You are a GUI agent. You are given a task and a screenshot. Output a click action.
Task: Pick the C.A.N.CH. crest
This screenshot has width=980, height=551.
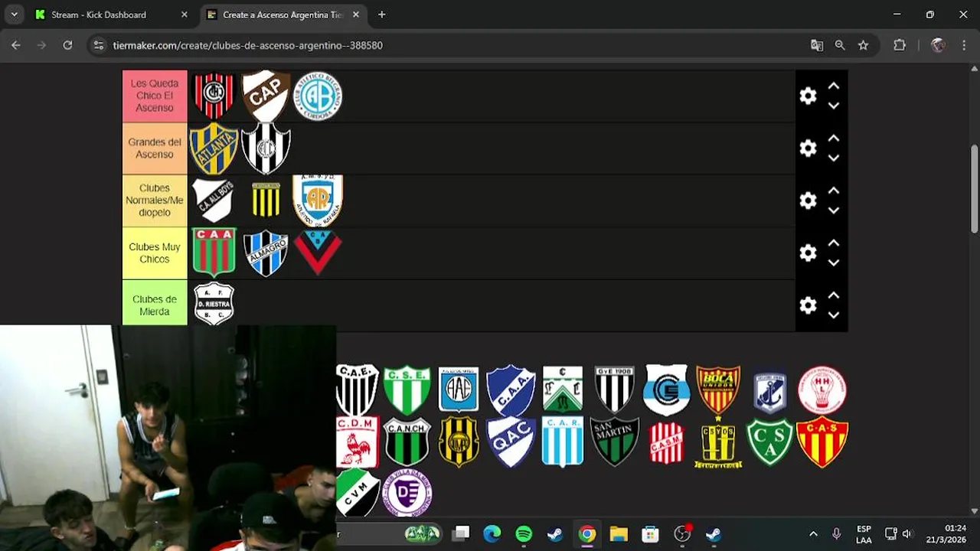[x=407, y=442]
